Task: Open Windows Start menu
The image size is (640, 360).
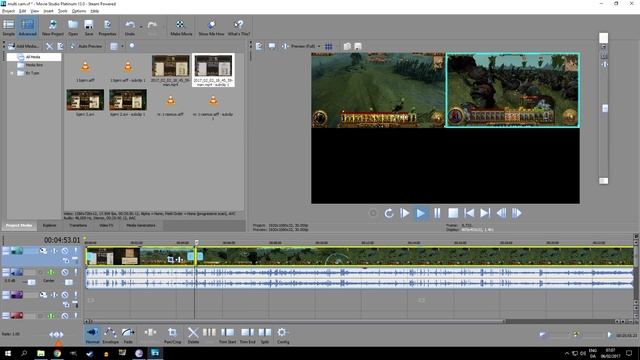Action: 8,353
